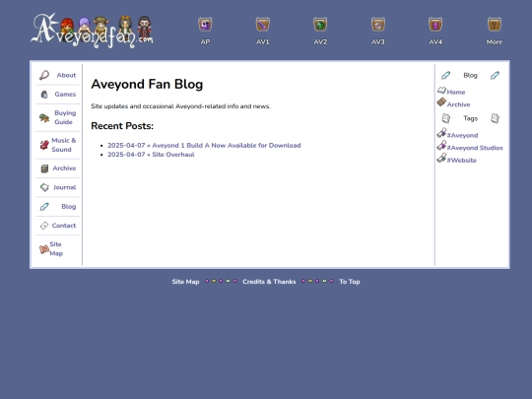Viewport: 532px width, 399px height.
Task: Select the AV1 label in top navigation
Action: (263, 42)
